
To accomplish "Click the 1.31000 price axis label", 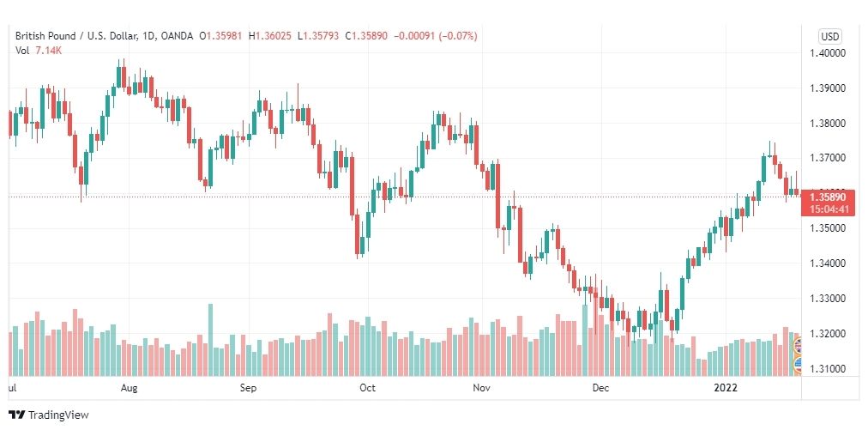I will point(829,369).
